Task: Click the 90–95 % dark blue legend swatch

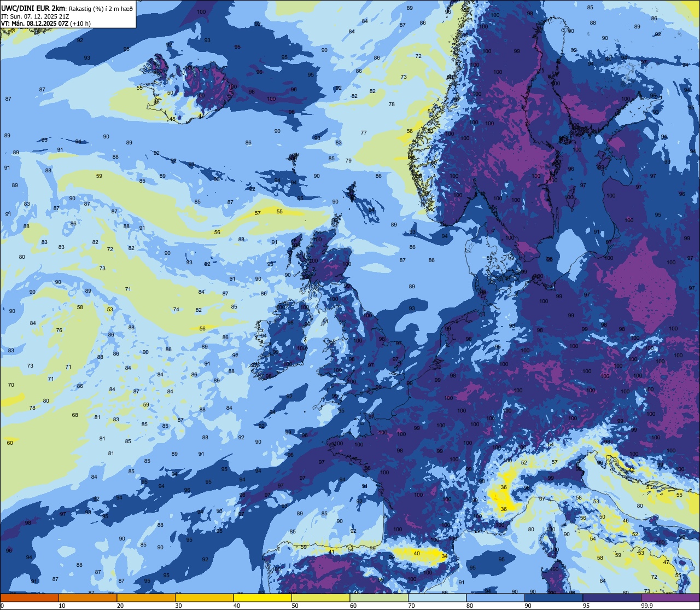Action: [x=553, y=597]
